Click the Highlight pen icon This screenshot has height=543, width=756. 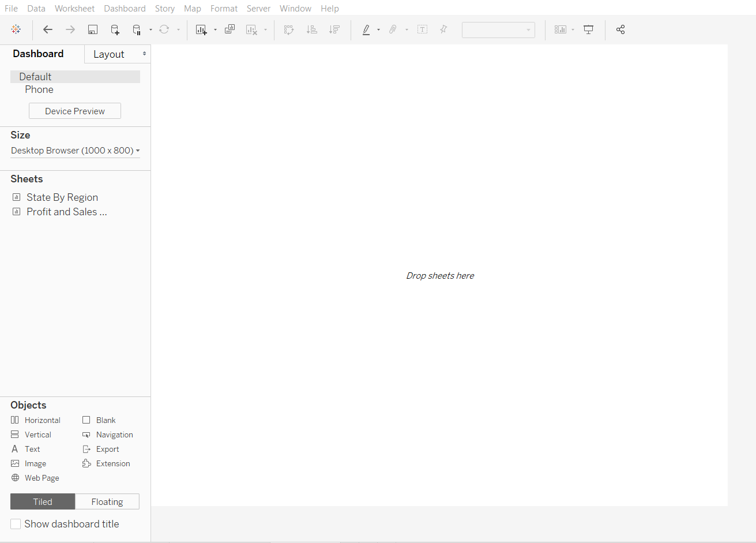(366, 29)
